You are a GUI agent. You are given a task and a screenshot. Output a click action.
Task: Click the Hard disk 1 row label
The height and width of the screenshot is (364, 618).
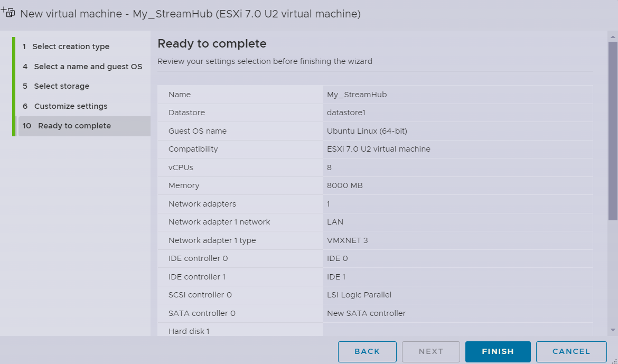click(x=189, y=331)
